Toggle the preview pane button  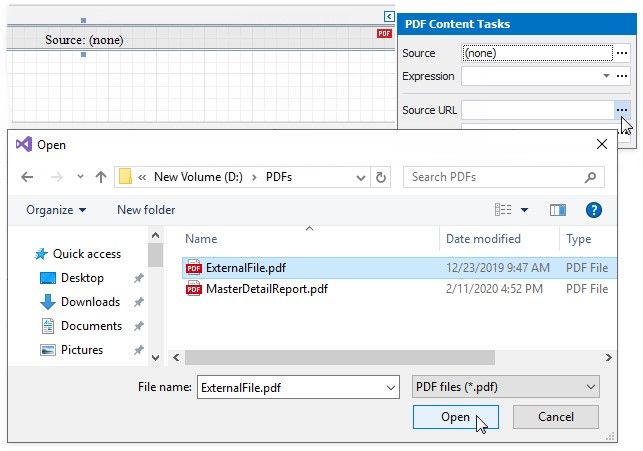(x=558, y=210)
